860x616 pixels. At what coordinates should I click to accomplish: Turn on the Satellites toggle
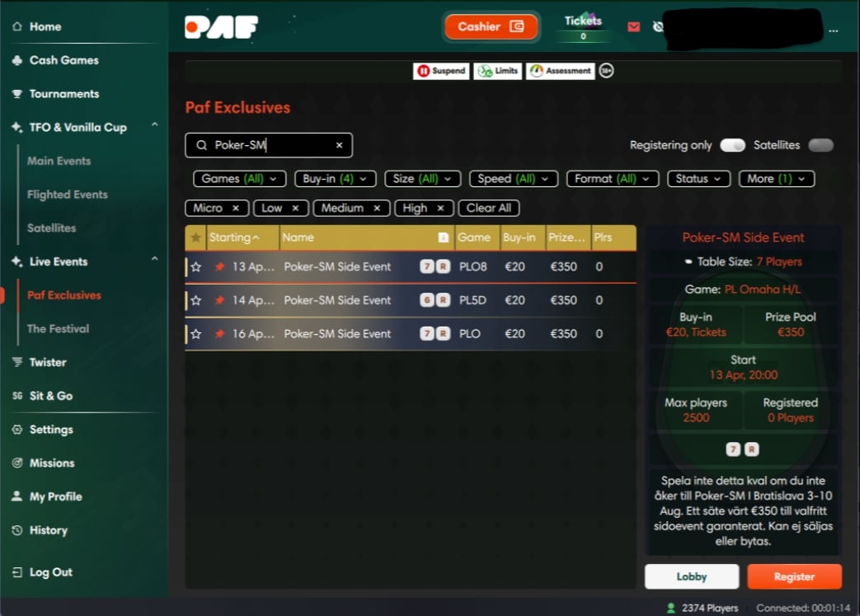click(820, 144)
